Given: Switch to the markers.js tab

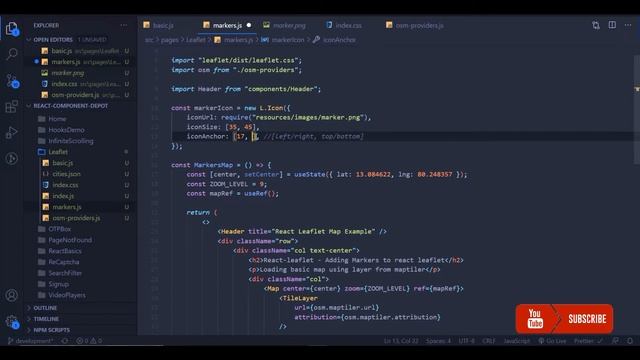Looking at the screenshot, I should pyautogui.click(x=227, y=25).
